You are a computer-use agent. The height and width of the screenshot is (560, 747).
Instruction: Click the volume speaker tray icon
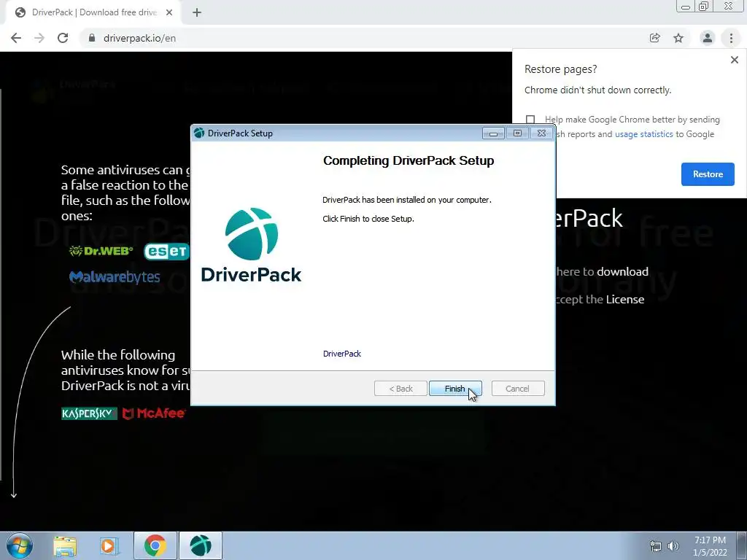click(x=673, y=546)
